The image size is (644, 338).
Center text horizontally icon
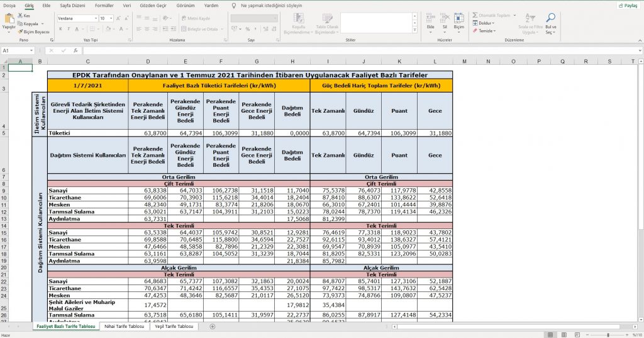coord(147,29)
